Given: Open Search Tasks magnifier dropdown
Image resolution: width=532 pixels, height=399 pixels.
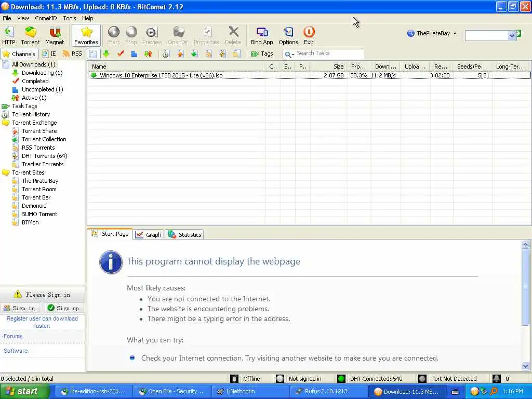Looking at the screenshot, I should (289, 54).
